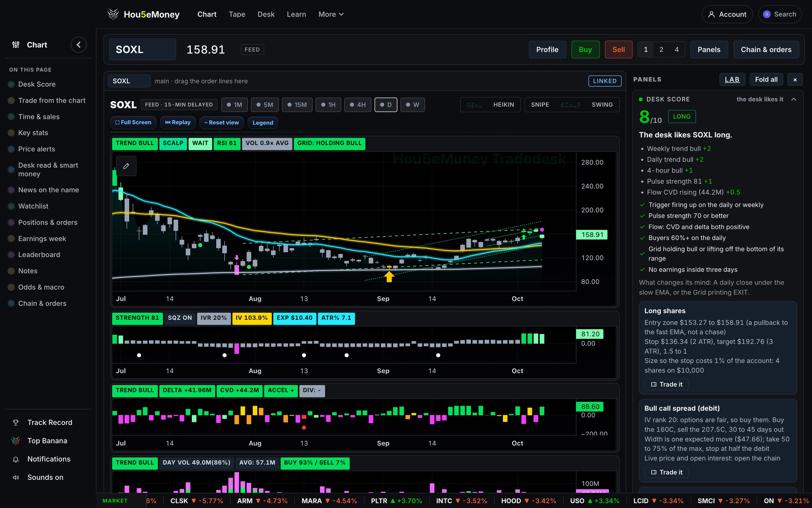This screenshot has height=508, width=812.
Task: Collapse the Desk Score panel chevron
Action: click(794, 99)
